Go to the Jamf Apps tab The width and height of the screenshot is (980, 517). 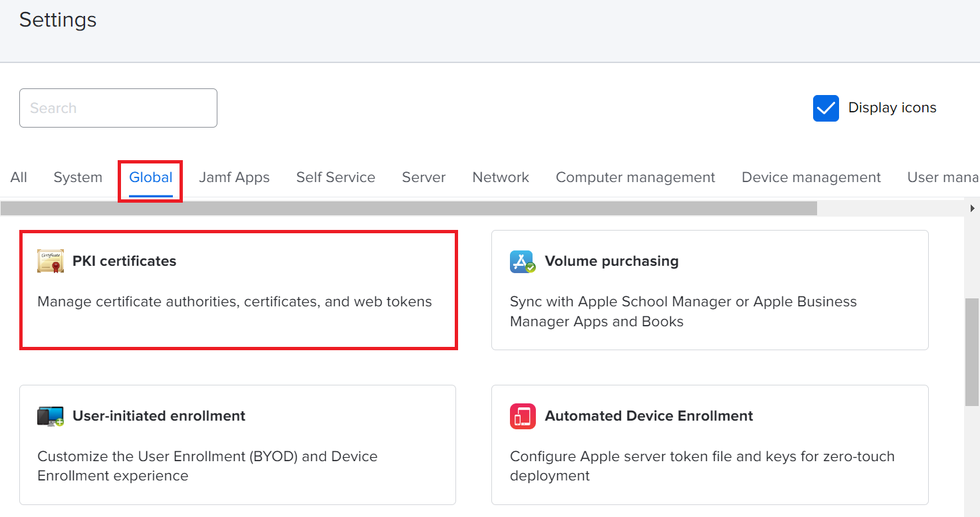[234, 177]
